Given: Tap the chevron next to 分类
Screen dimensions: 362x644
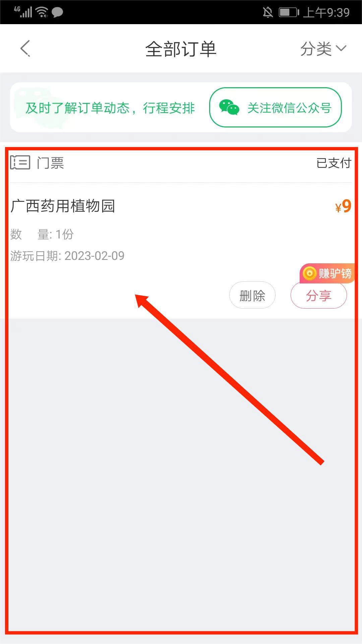Looking at the screenshot, I should pyautogui.click(x=341, y=49).
